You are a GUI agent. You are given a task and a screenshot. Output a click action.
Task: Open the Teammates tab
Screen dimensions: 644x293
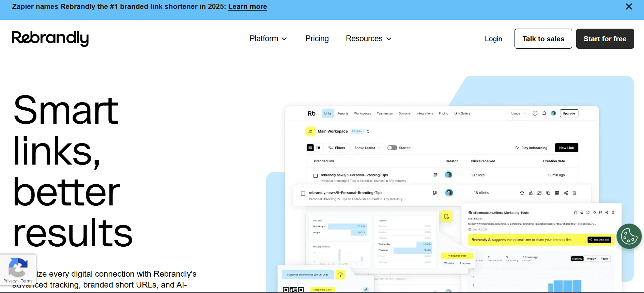point(385,113)
